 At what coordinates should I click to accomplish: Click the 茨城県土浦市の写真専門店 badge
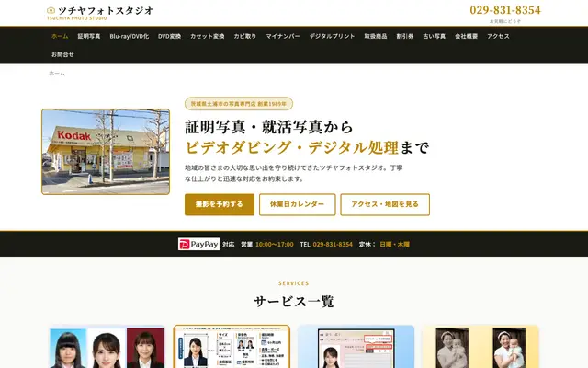tap(239, 104)
